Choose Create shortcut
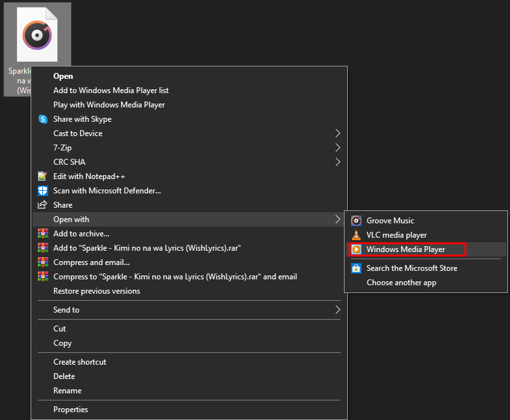The height and width of the screenshot is (420, 510). click(190, 362)
